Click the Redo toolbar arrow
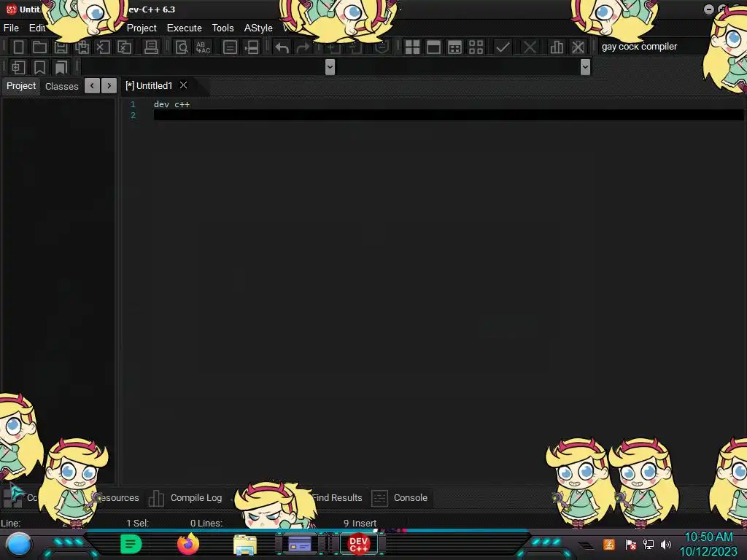 (303, 47)
